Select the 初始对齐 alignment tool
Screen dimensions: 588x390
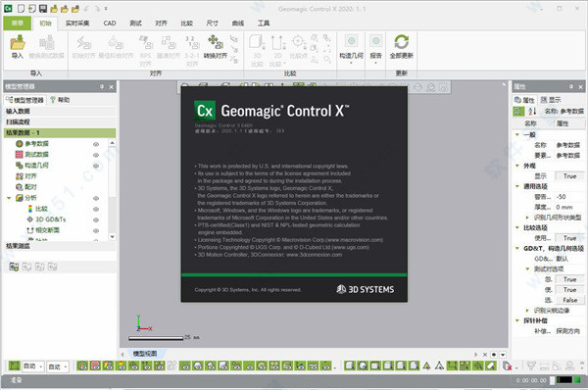coord(84,43)
